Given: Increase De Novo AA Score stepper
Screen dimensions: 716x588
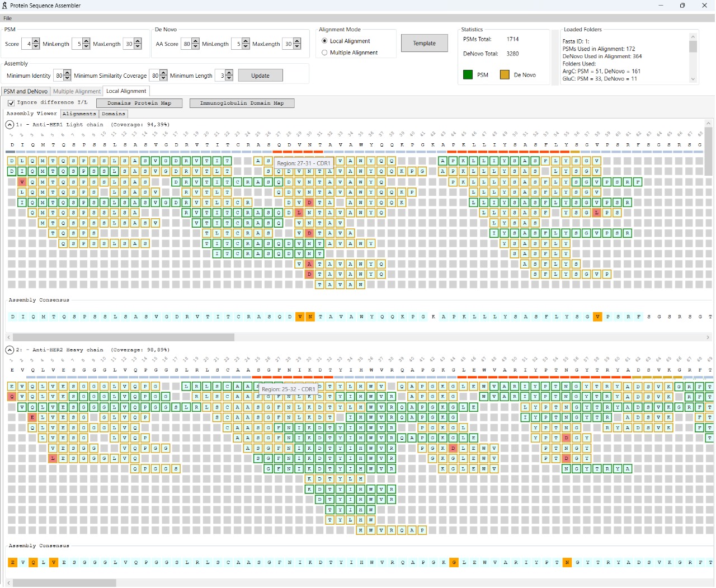Looking at the screenshot, I should click(196, 41).
